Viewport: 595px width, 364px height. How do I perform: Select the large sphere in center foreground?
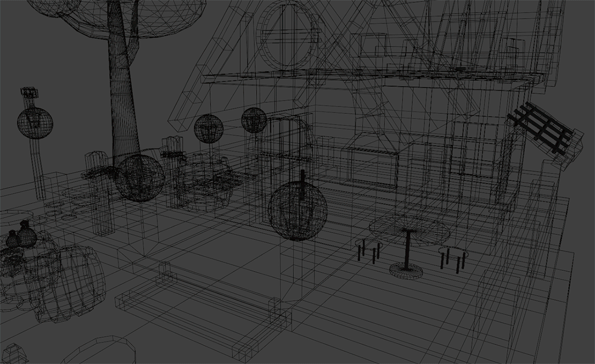coord(297,210)
